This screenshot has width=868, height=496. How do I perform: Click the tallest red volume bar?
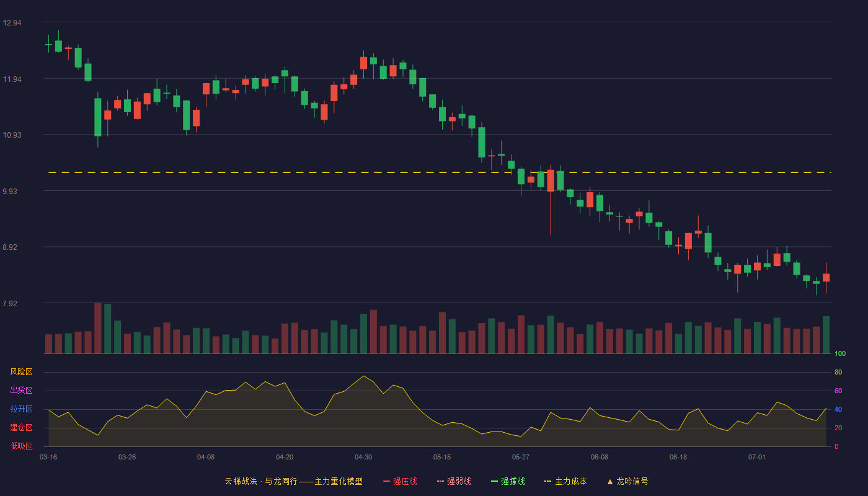click(x=98, y=328)
